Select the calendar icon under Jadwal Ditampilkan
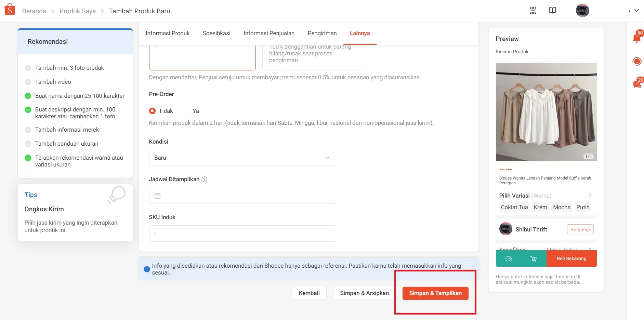Screen dimensions: 644x320 157,196
